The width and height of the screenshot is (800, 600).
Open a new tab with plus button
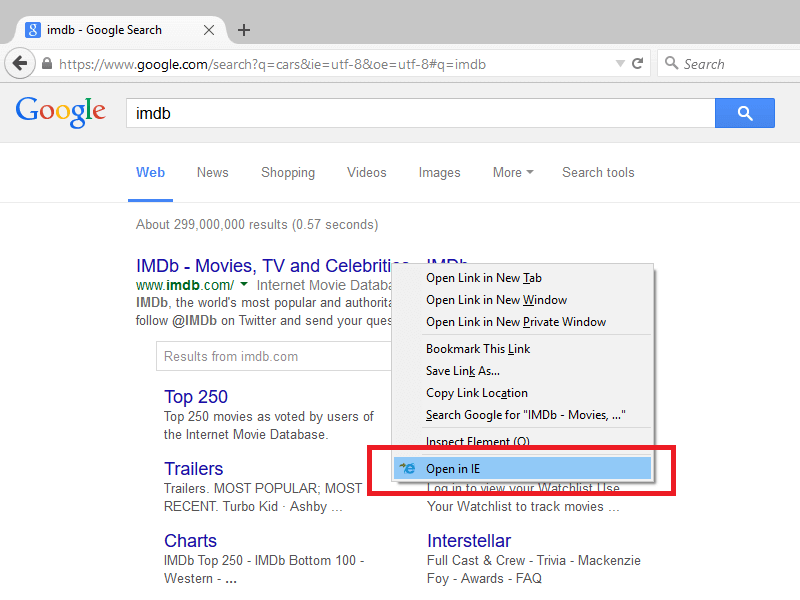pyautogui.click(x=244, y=30)
